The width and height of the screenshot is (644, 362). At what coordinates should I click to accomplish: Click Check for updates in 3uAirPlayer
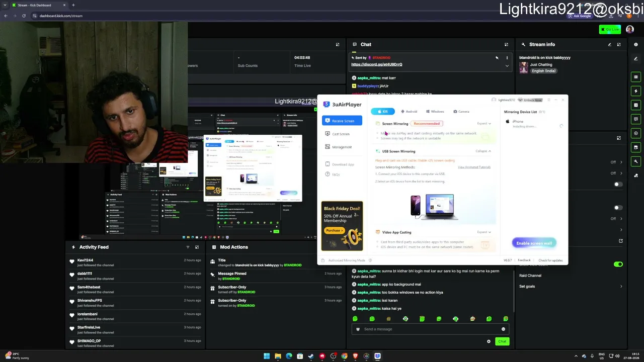(550, 260)
